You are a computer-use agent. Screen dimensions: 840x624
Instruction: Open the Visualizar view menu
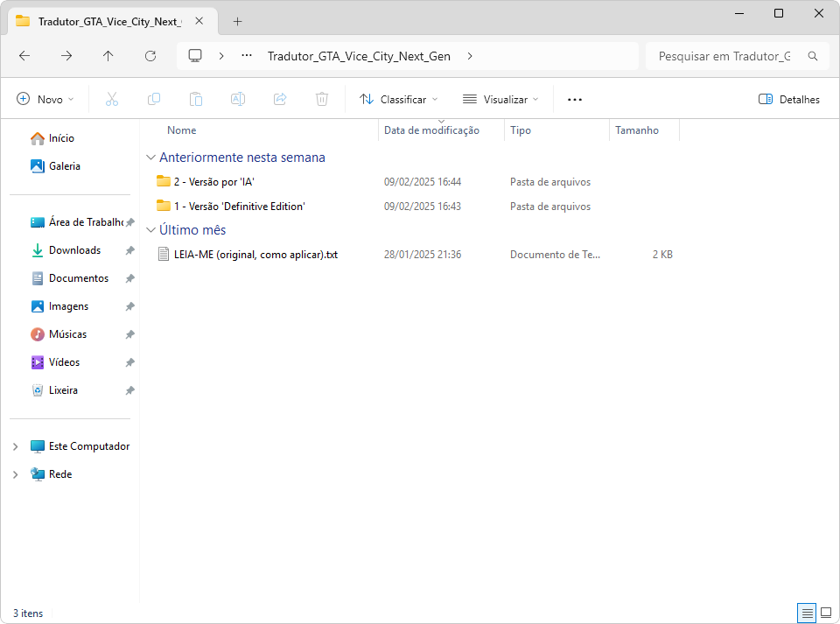[500, 99]
